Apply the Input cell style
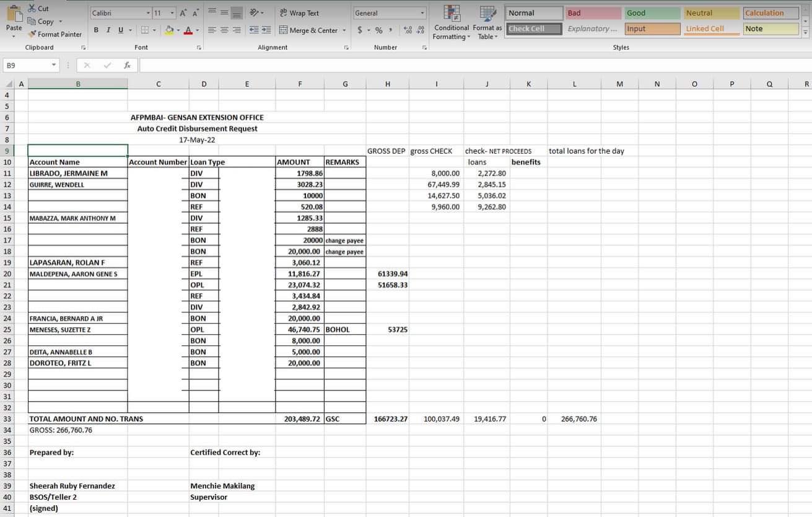Image resolution: width=812 pixels, height=517 pixels. point(652,29)
